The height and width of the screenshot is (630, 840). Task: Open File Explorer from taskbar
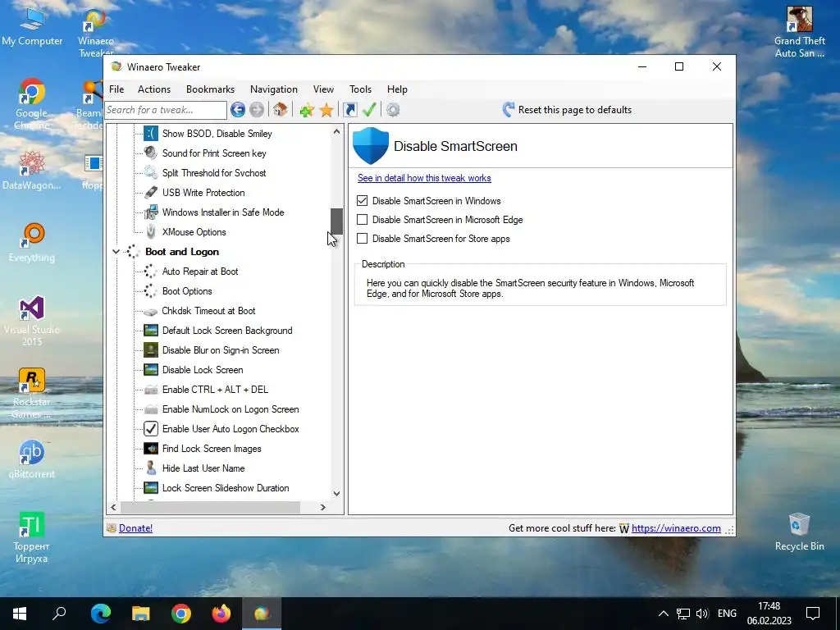(x=141, y=614)
